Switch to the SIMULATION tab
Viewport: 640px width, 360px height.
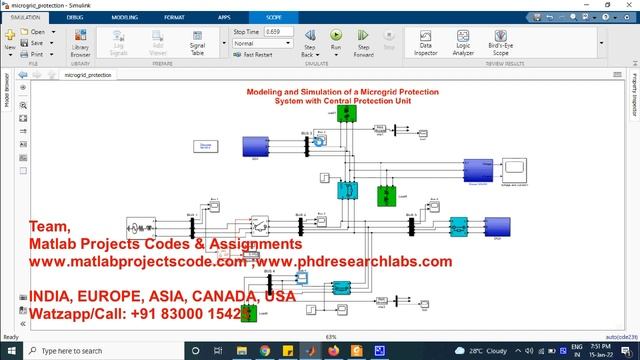click(25, 18)
